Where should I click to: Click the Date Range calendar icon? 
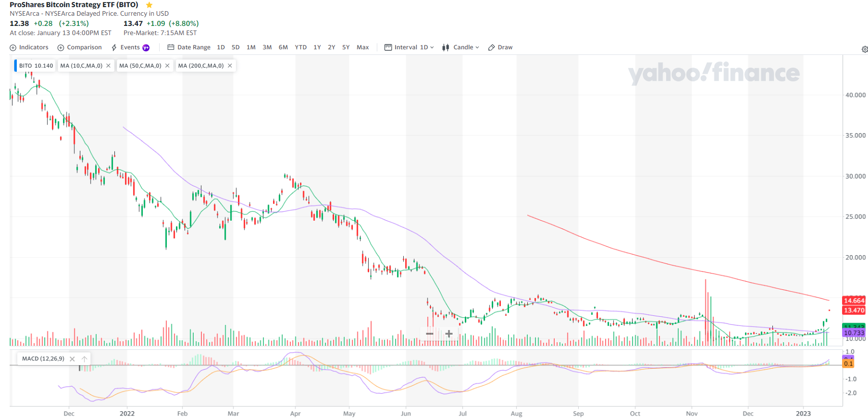171,47
